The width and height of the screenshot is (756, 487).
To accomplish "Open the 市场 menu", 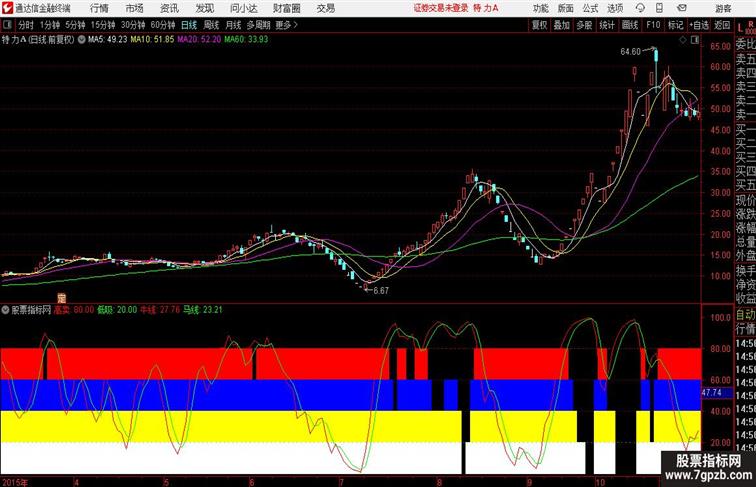I will pyautogui.click(x=134, y=8).
